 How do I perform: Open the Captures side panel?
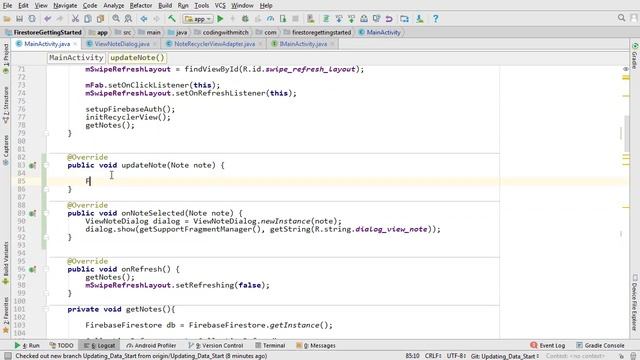pos(5,150)
